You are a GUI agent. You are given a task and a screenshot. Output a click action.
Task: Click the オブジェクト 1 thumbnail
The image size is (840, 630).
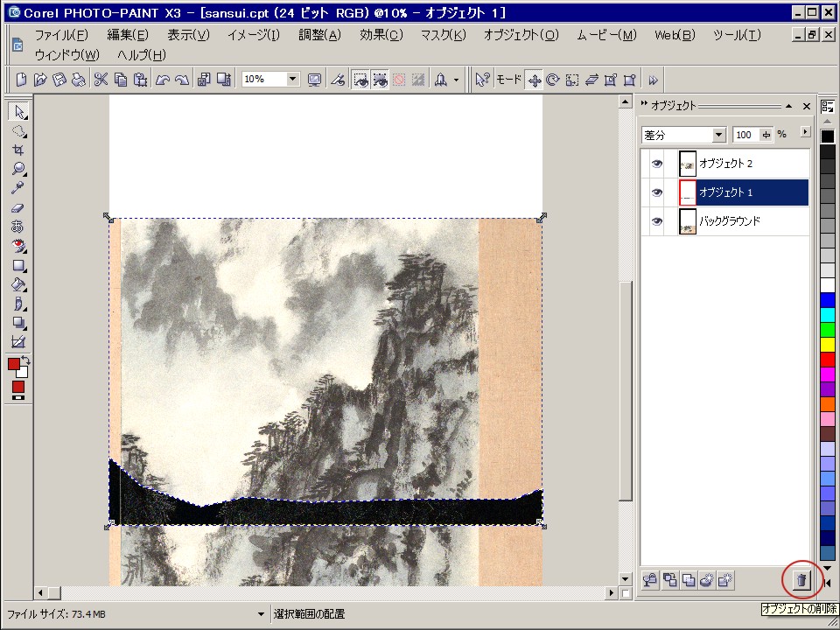pyautogui.click(x=688, y=192)
